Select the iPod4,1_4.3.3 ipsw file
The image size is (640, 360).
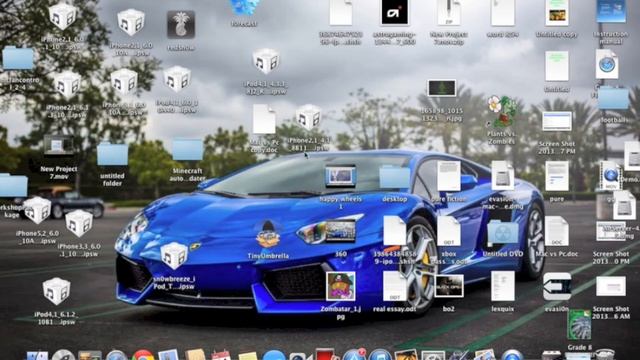click(x=266, y=62)
